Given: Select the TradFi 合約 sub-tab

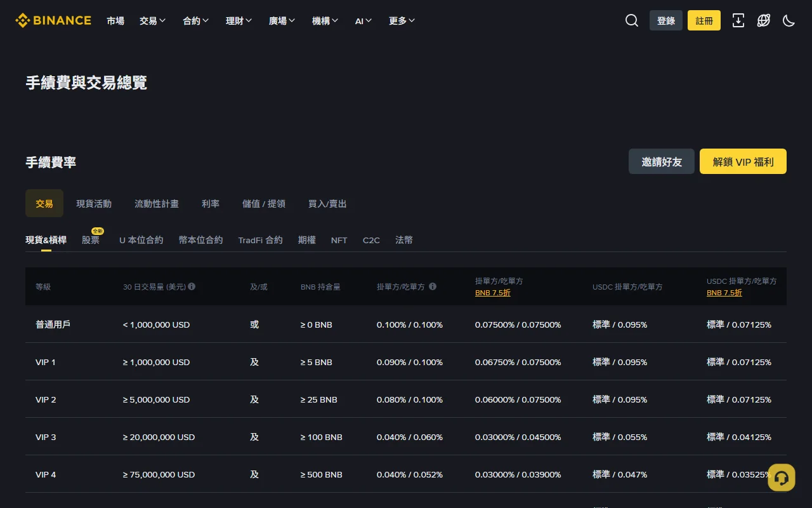Looking at the screenshot, I should point(260,239).
